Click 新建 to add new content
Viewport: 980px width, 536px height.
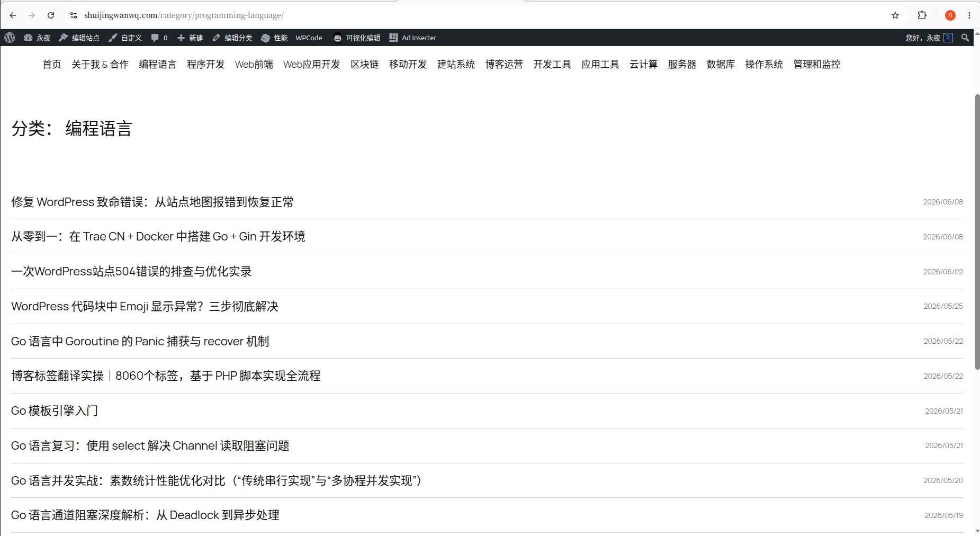pyautogui.click(x=190, y=38)
